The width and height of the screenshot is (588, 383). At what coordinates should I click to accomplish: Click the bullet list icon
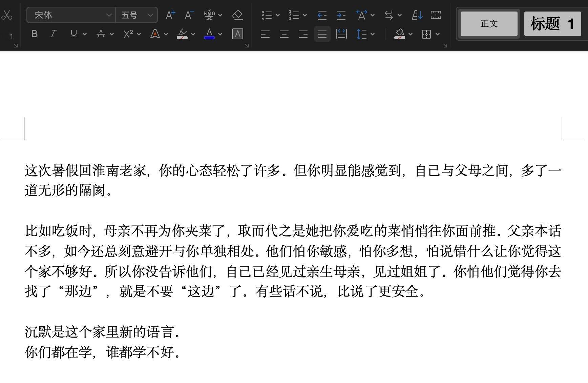pyautogui.click(x=267, y=15)
